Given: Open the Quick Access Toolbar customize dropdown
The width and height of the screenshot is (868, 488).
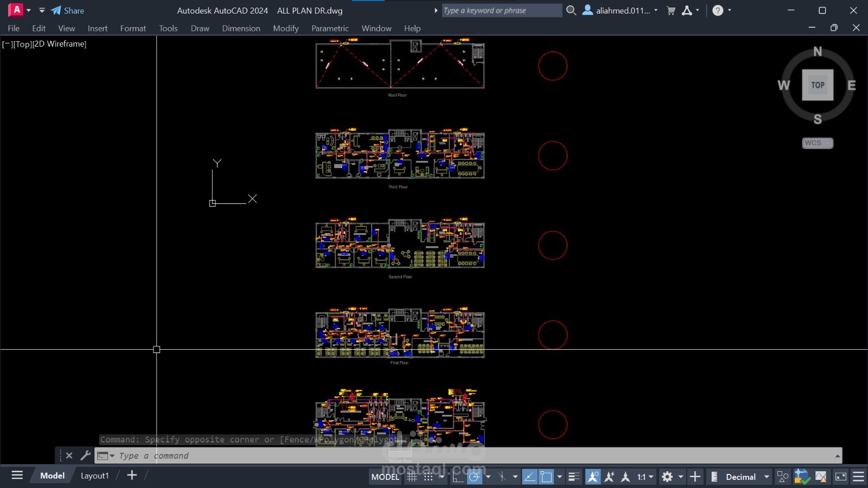Looking at the screenshot, I should click(x=42, y=10).
